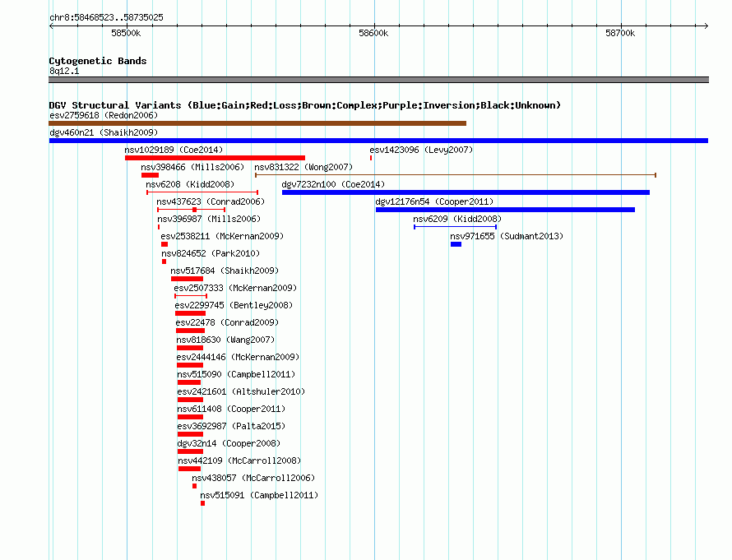Click the left arrow end of the ruler
Image resolution: width=732 pixels, height=560 pixels.
(51, 26)
